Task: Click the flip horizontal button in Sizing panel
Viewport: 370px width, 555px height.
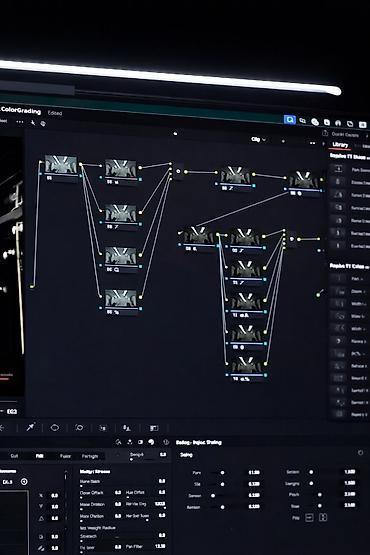Action: click(309, 517)
